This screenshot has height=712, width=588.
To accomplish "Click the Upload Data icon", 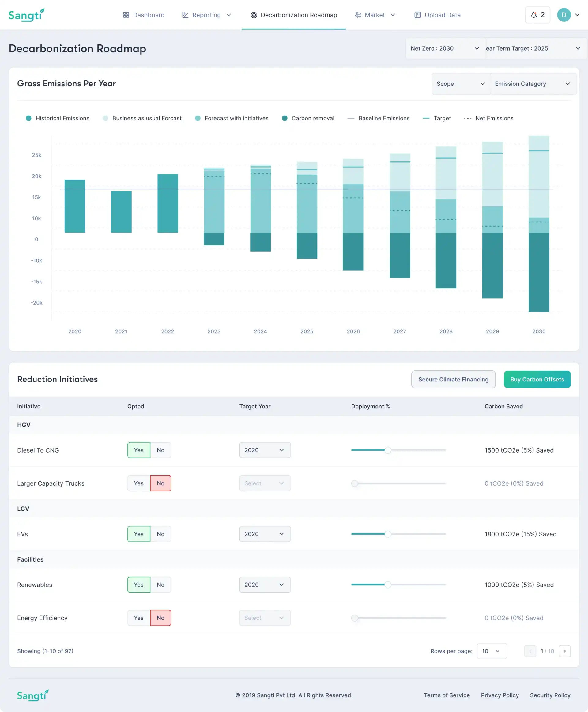I will [418, 15].
